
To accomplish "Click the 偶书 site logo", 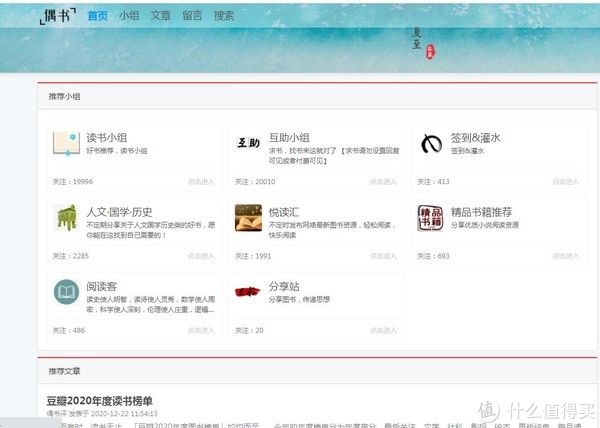I will coord(58,16).
